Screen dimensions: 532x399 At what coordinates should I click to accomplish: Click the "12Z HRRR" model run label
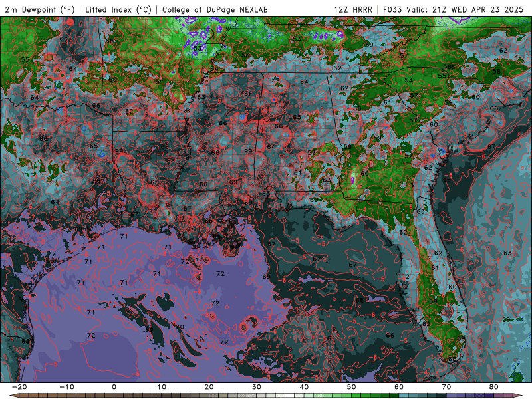[353, 9]
